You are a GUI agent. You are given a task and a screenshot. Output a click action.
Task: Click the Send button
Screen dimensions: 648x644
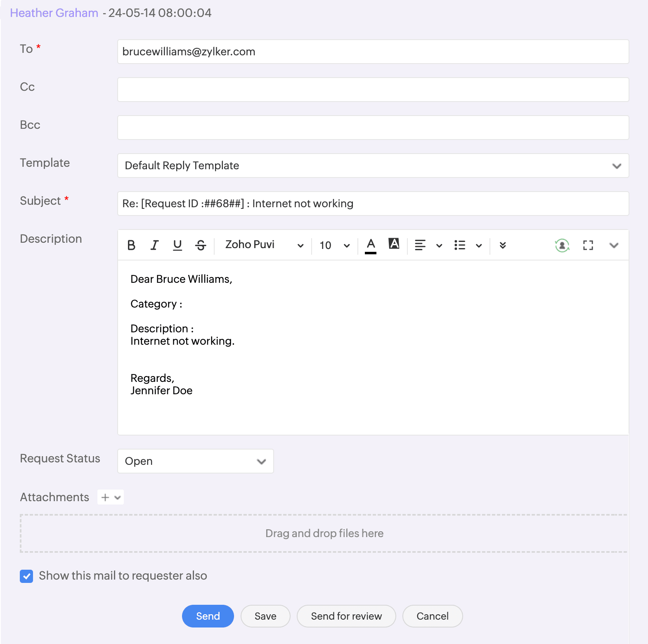point(208,616)
